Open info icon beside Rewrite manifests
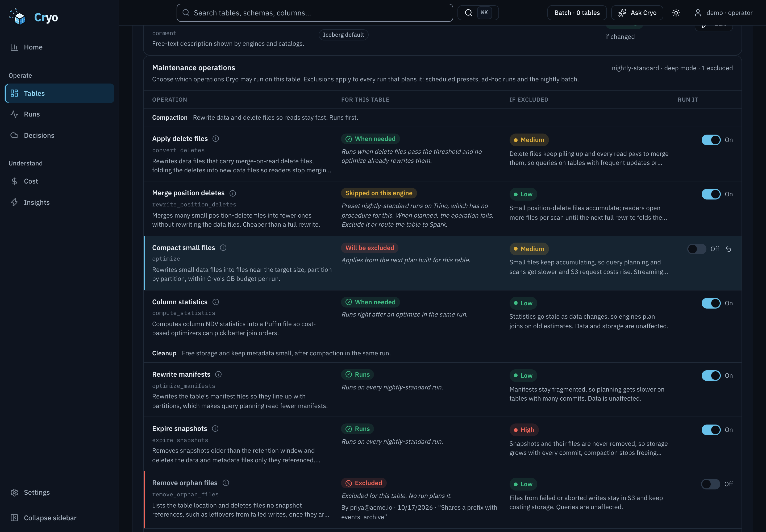 218,374
